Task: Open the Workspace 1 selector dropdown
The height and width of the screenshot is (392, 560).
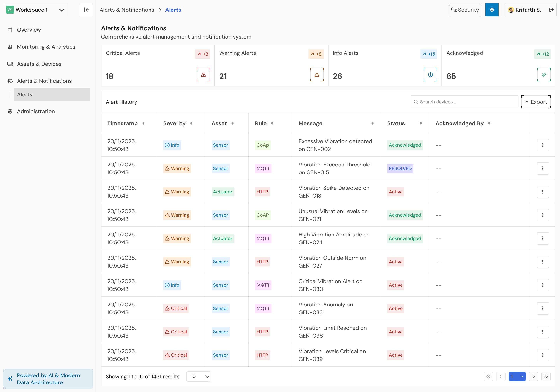Action: click(x=36, y=10)
